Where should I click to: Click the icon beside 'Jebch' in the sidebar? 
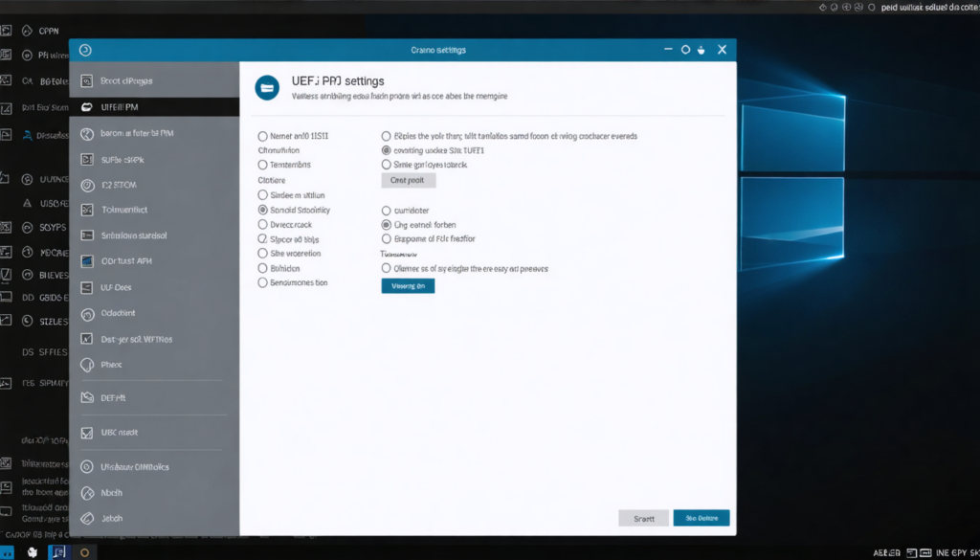click(x=87, y=518)
